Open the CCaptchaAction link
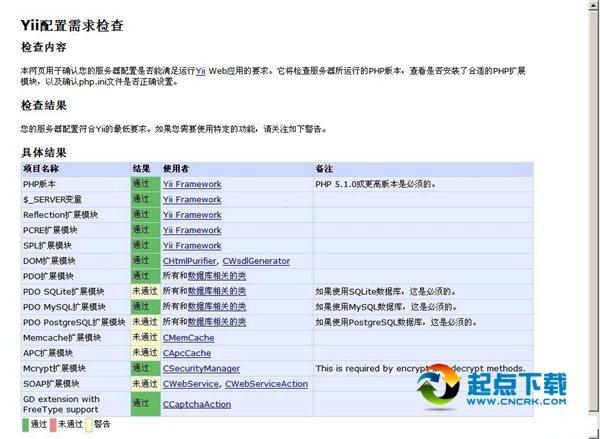 [x=197, y=404]
